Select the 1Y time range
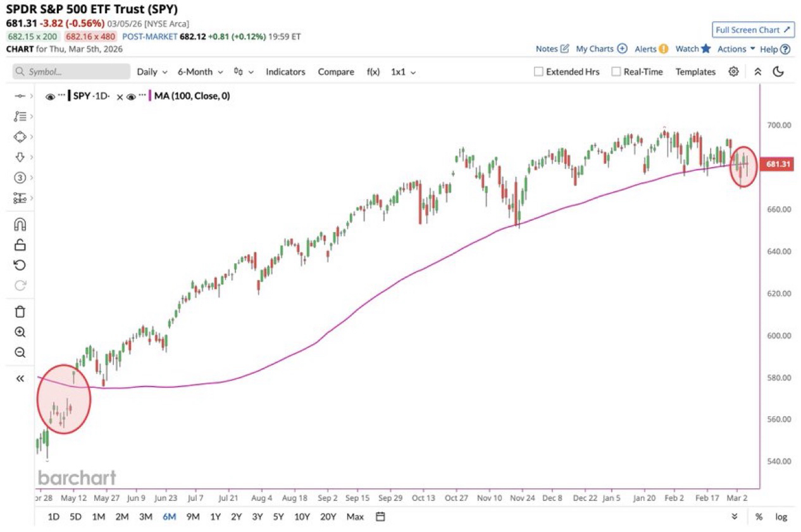Viewport: 801px width, 532px height. coord(215,516)
